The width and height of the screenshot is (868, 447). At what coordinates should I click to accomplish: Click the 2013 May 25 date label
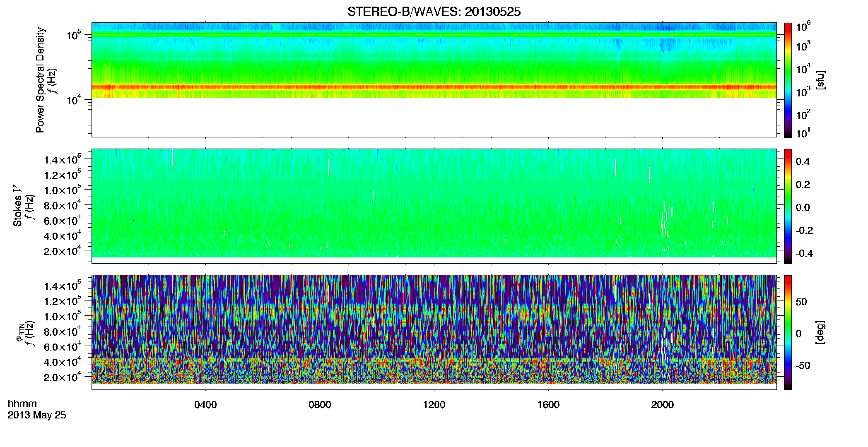[x=37, y=415]
